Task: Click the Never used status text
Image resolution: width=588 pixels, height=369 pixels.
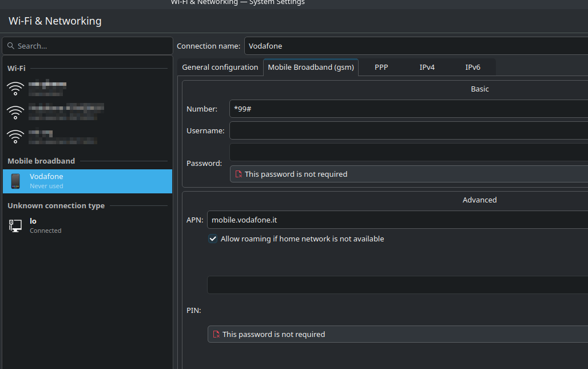Action: [46, 186]
